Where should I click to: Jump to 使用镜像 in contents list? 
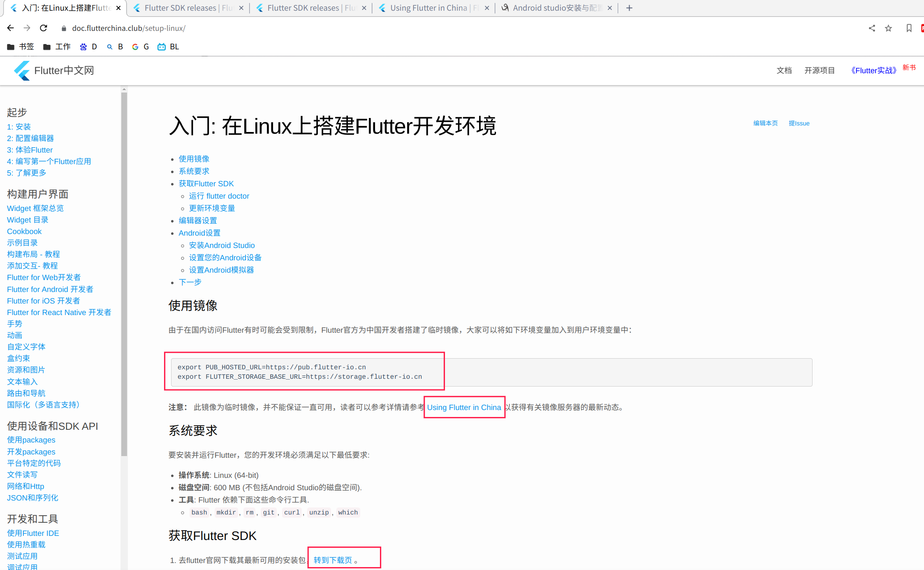(194, 159)
